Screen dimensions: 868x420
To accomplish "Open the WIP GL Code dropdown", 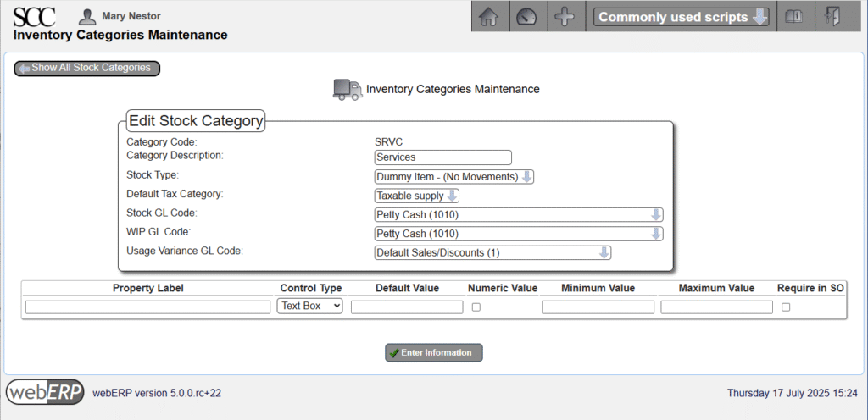I will coord(519,234).
